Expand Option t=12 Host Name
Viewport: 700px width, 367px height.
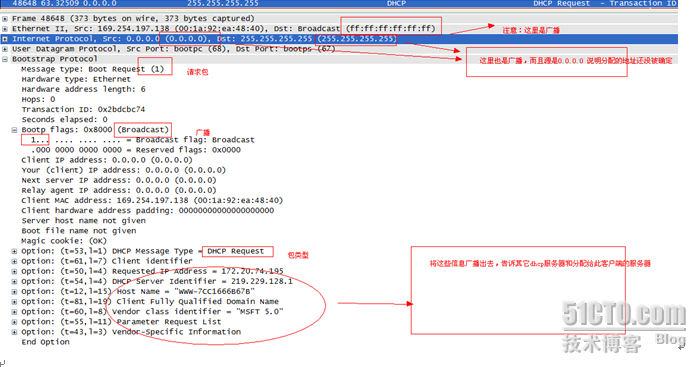[x=14, y=292]
